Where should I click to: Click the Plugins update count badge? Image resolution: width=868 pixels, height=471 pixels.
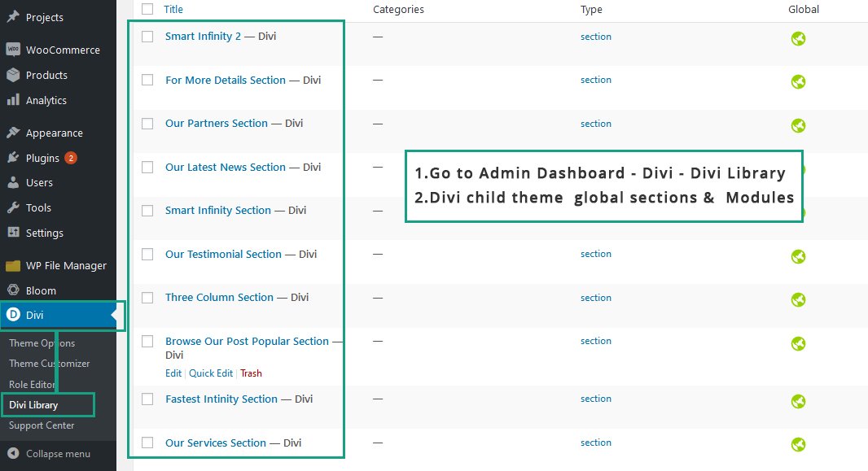70,158
